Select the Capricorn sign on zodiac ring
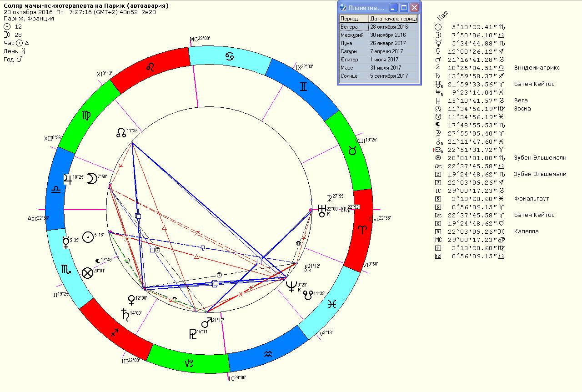This screenshot has height=392, width=582. [189, 363]
